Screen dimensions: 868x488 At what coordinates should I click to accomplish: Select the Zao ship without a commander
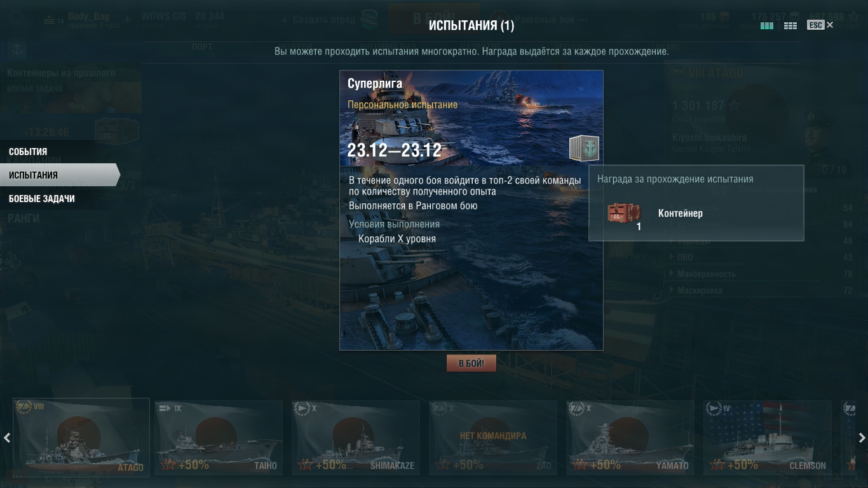(493, 438)
